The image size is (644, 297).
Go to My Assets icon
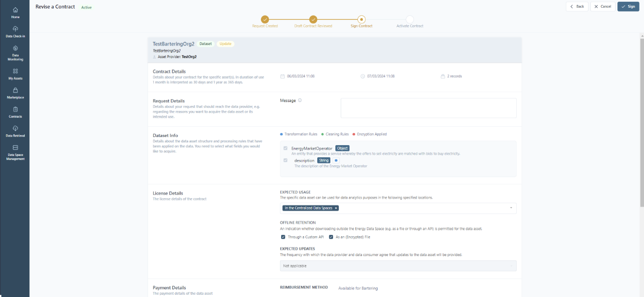click(15, 71)
